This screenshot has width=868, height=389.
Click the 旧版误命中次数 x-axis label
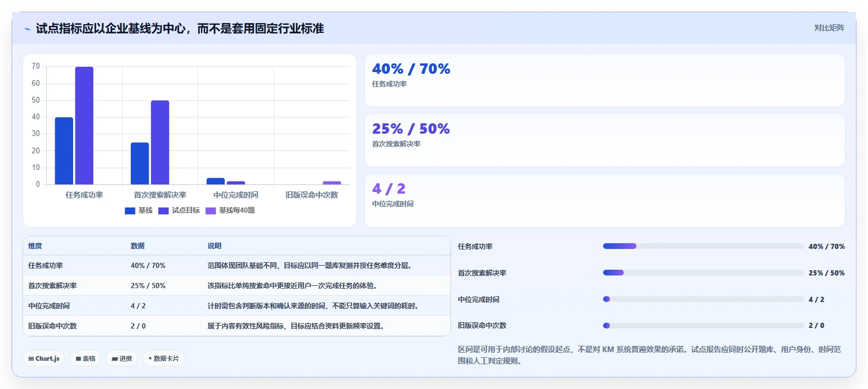[312, 195]
